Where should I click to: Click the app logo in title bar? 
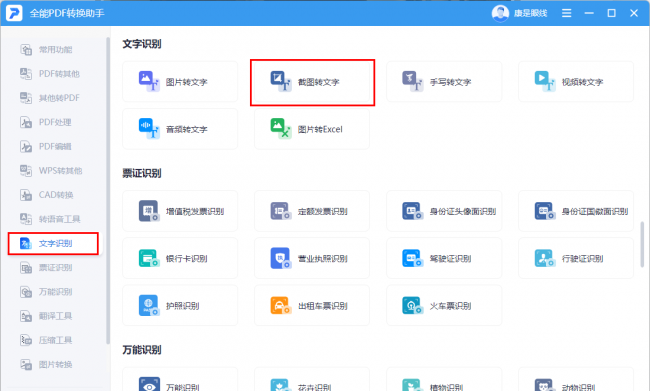14,13
